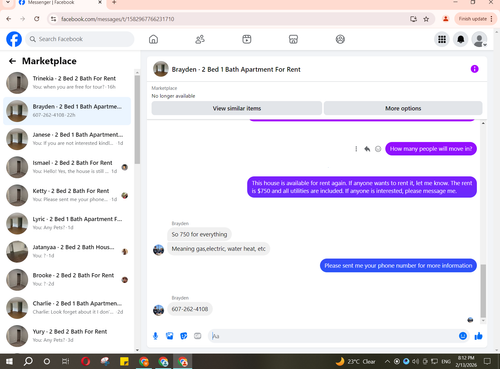Click View similar items button
The height and width of the screenshot is (369, 500).
coord(237,108)
